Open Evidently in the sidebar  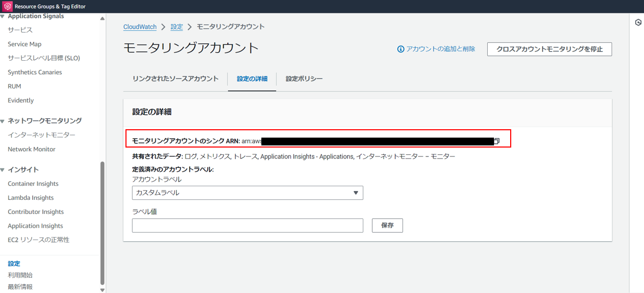point(21,100)
